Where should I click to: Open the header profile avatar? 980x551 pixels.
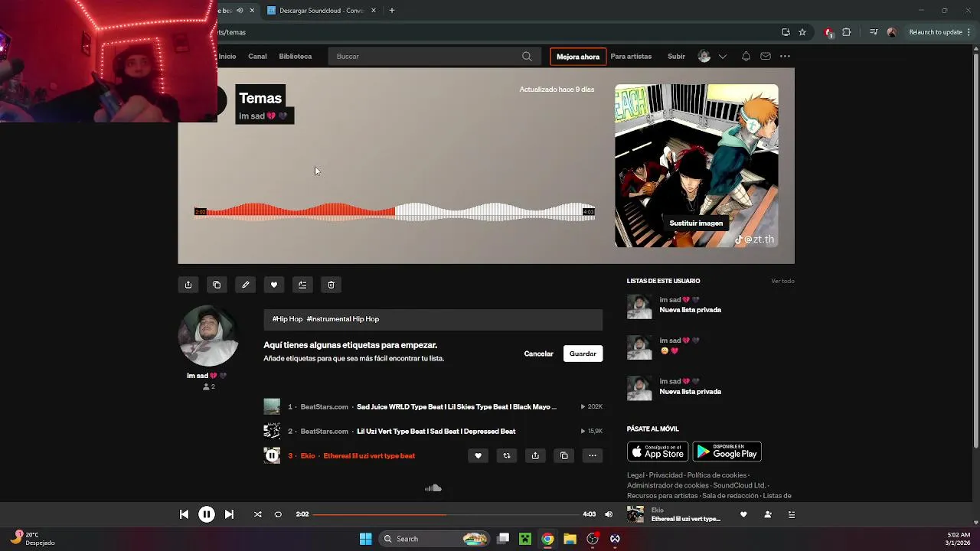[704, 57]
